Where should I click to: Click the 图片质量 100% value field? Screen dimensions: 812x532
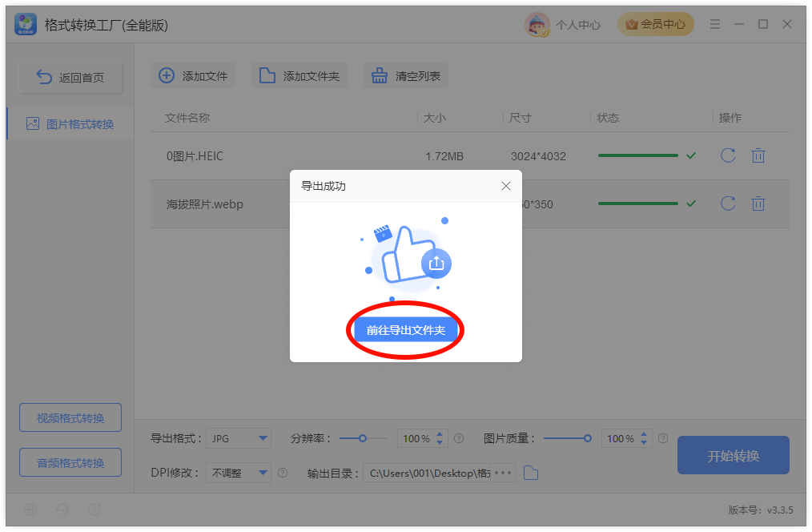pyautogui.click(x=620, y=439)
